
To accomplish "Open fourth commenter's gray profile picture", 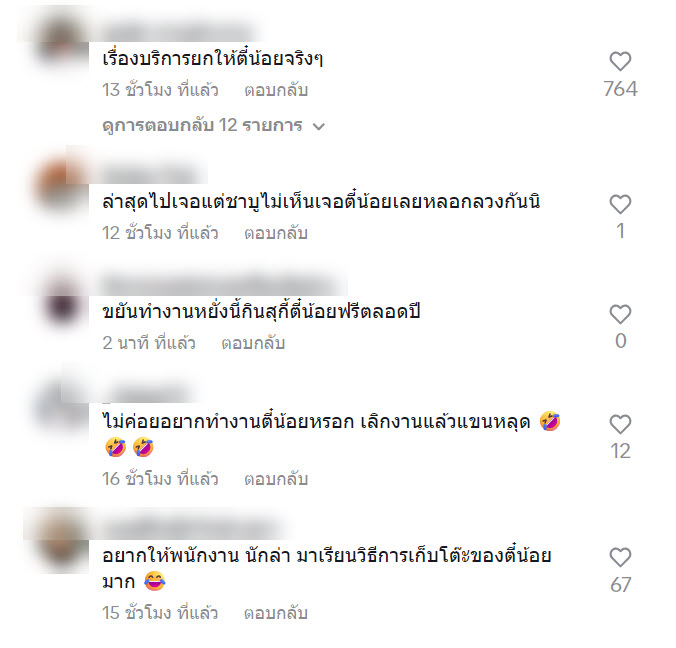I will [61, 409].
